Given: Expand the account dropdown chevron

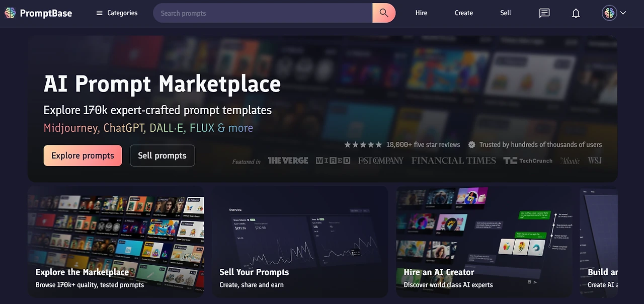Looking at the screenshot, I should (623, 13).
